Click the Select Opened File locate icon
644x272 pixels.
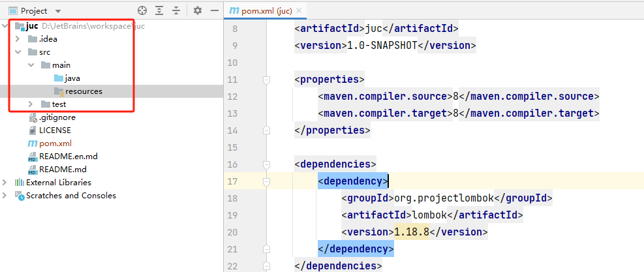pyautogui.click(x=142, y=10)
